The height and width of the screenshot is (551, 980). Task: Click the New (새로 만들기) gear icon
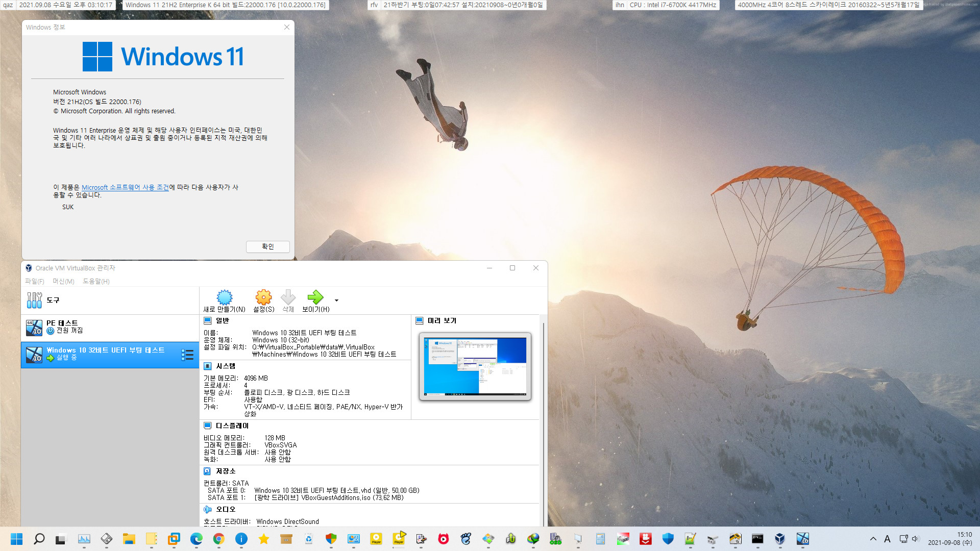[225, 297]
